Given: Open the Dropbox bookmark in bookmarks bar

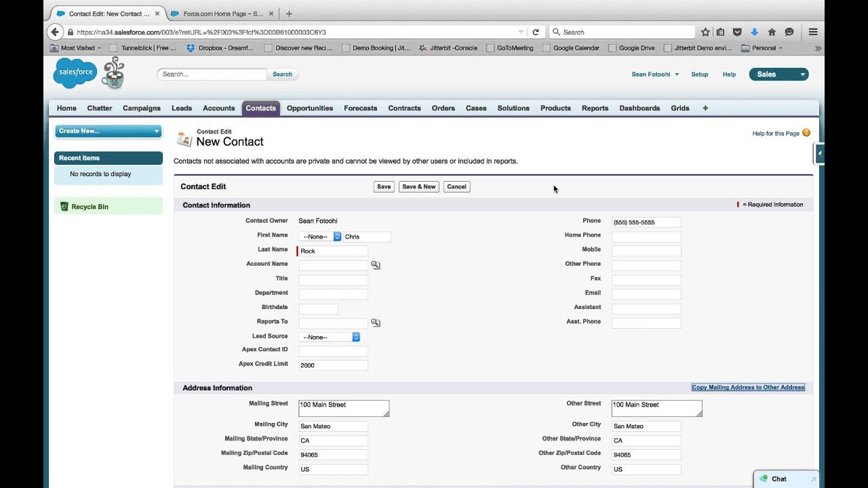Looking at the screenshot, I should tap(220, 48).
